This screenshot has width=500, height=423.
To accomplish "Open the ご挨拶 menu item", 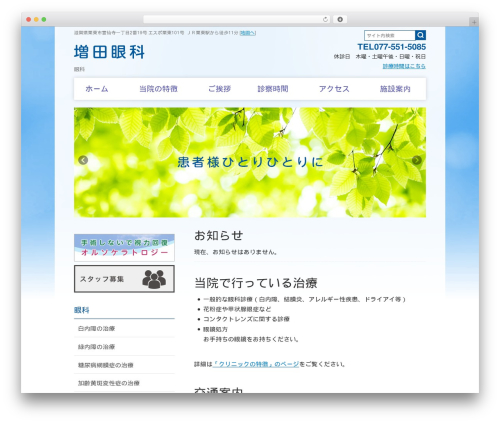I will click(219, 89).
